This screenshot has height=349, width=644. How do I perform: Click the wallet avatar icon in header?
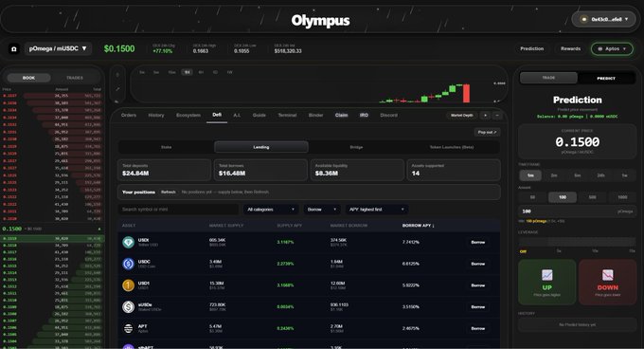click(x=583, y=19)
